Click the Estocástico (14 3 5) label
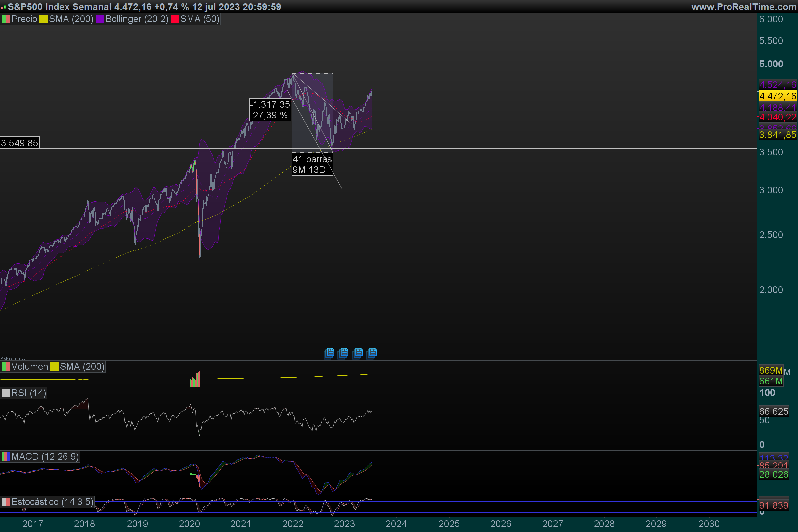Image resolution: width=798 pixels, height=532 pixels. [x=52, y=502]
